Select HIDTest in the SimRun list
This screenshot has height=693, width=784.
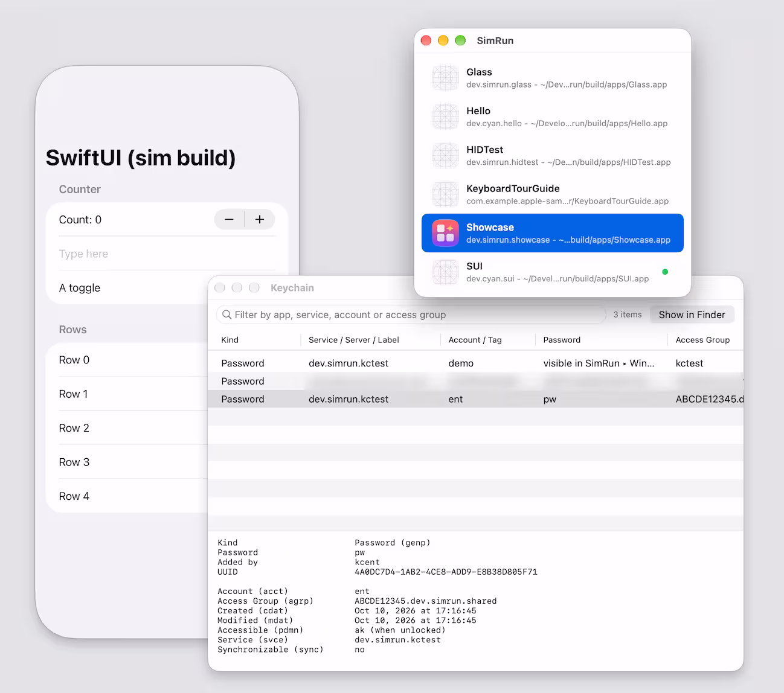tap(552, 155)
